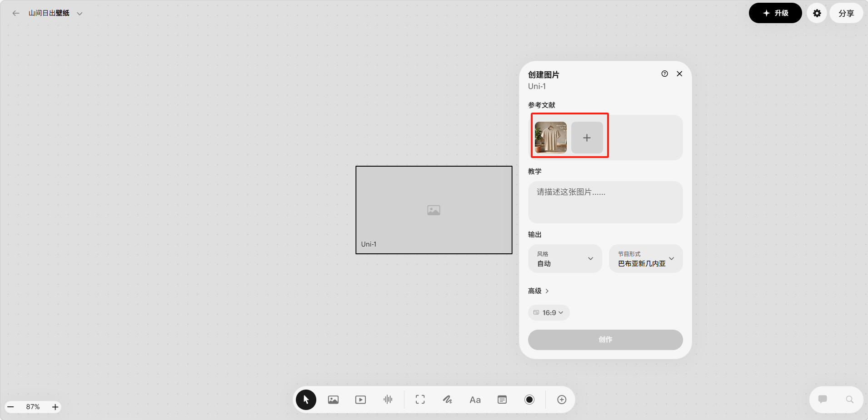Open the 16:9 aspect ratio dropdown

(x=549, y=312)
